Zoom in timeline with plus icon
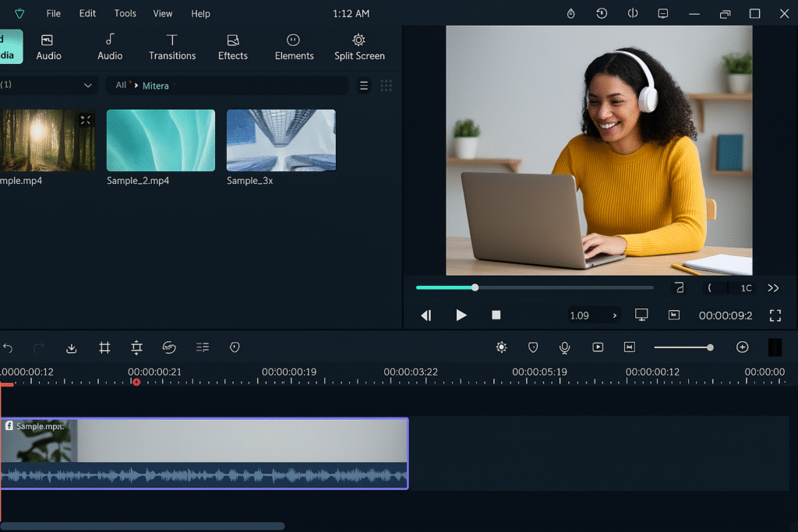This screenshot has width=798, height=532. point(743,347)
